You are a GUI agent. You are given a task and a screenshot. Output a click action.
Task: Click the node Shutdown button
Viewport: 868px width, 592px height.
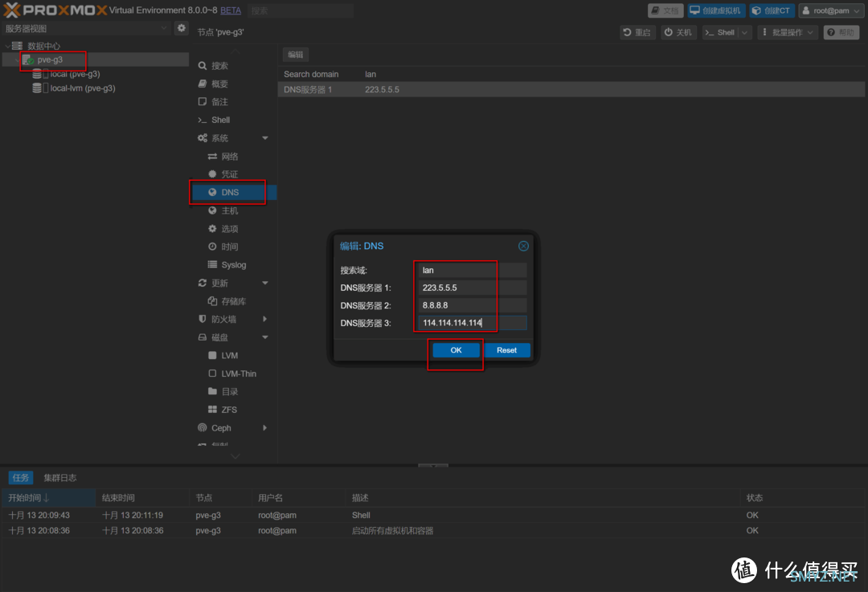pos(678,33)
